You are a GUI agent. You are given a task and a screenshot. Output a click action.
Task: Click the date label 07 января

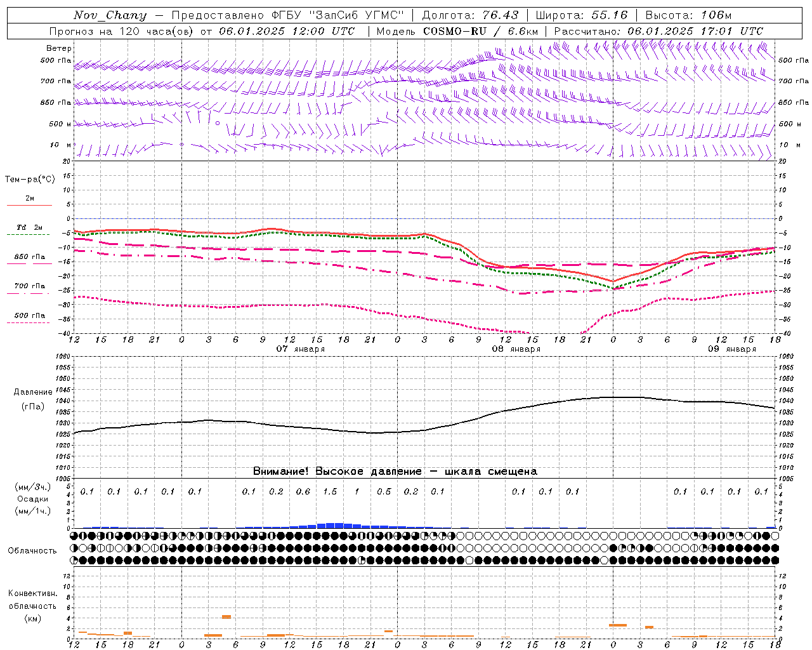pyautogui.click(x=301, y=348)
